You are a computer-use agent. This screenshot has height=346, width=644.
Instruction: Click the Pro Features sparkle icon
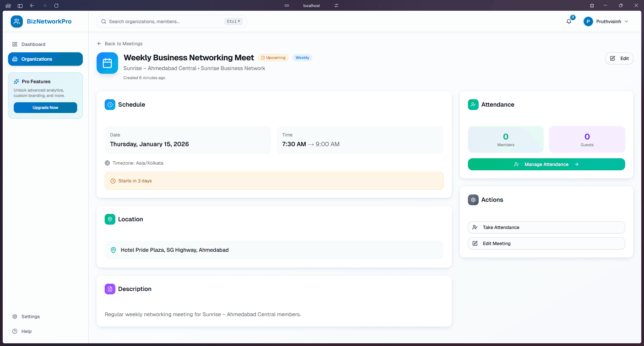[16, 81]
